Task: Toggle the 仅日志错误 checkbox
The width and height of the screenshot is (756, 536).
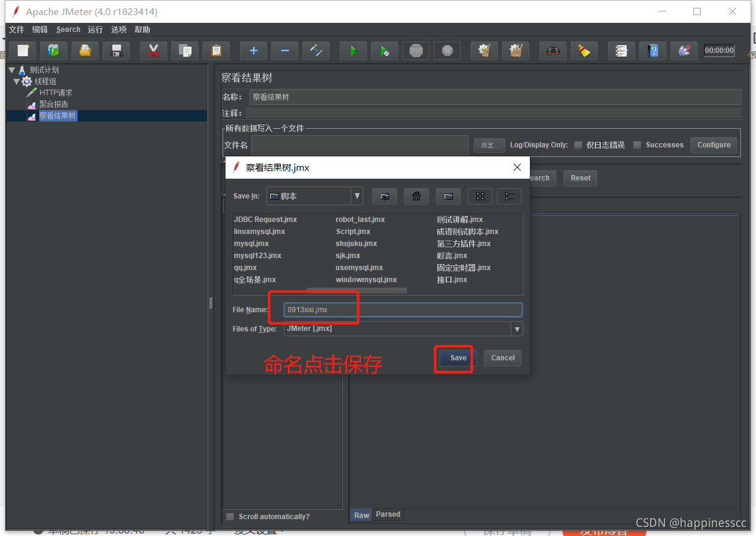Action: [578, 145]
